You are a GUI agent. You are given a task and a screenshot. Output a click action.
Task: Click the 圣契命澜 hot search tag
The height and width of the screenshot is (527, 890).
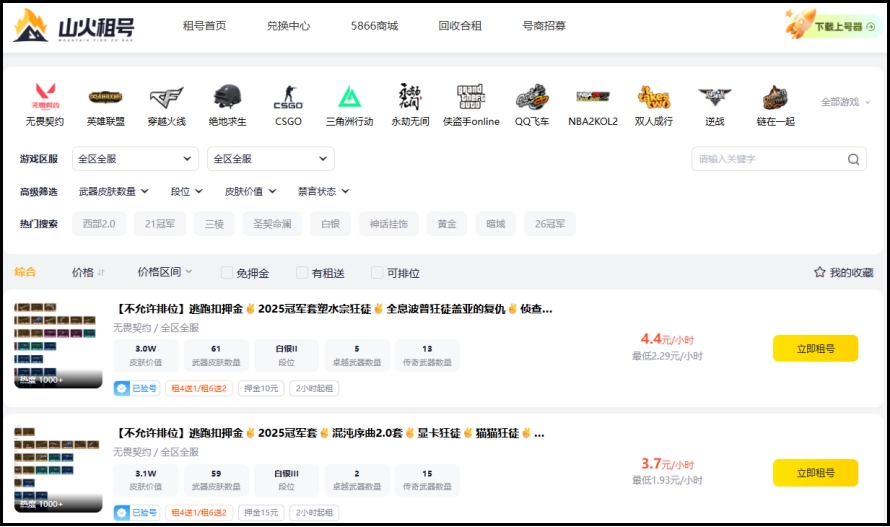[x=272, y=224]
